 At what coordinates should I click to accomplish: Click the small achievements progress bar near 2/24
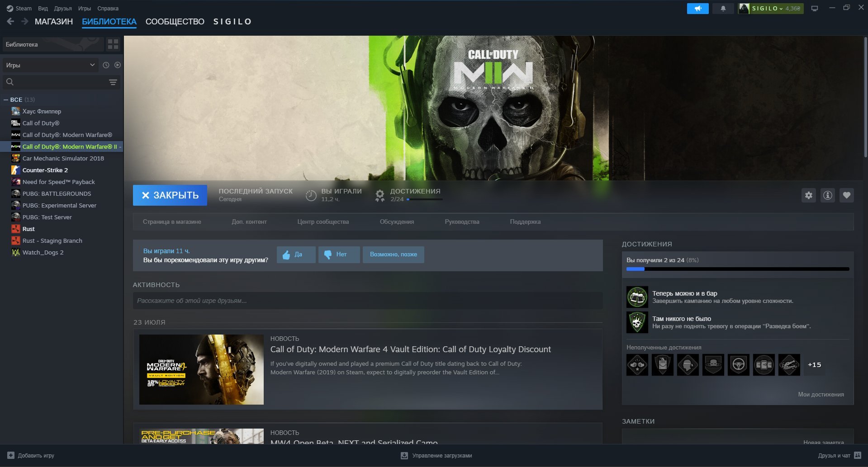[x=425, y=199]
